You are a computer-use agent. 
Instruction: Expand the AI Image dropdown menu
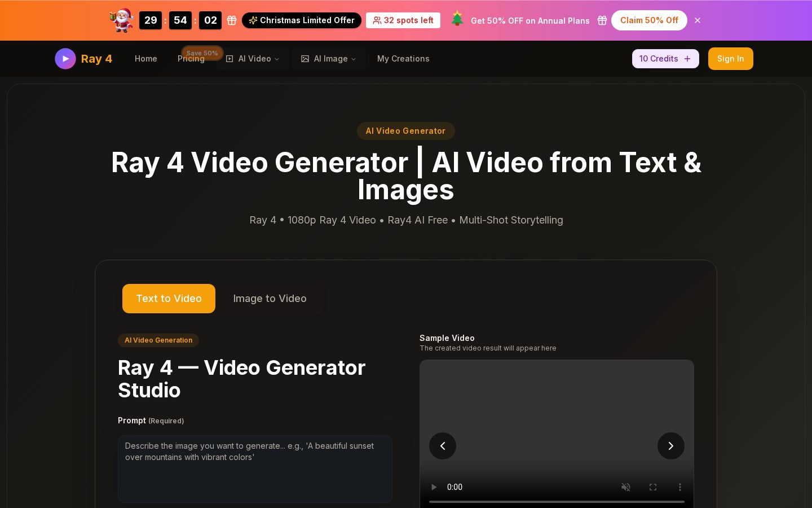[x=329, y=59]
